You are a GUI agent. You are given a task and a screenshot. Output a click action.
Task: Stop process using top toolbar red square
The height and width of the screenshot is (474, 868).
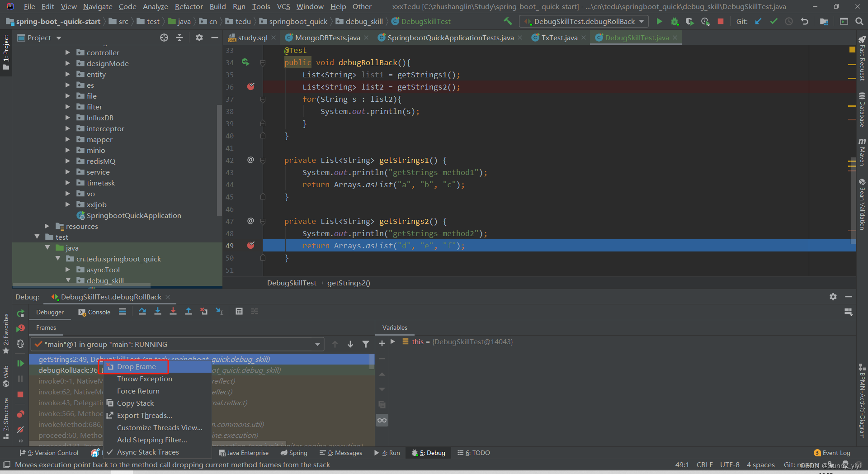click(x=721, y=21)
